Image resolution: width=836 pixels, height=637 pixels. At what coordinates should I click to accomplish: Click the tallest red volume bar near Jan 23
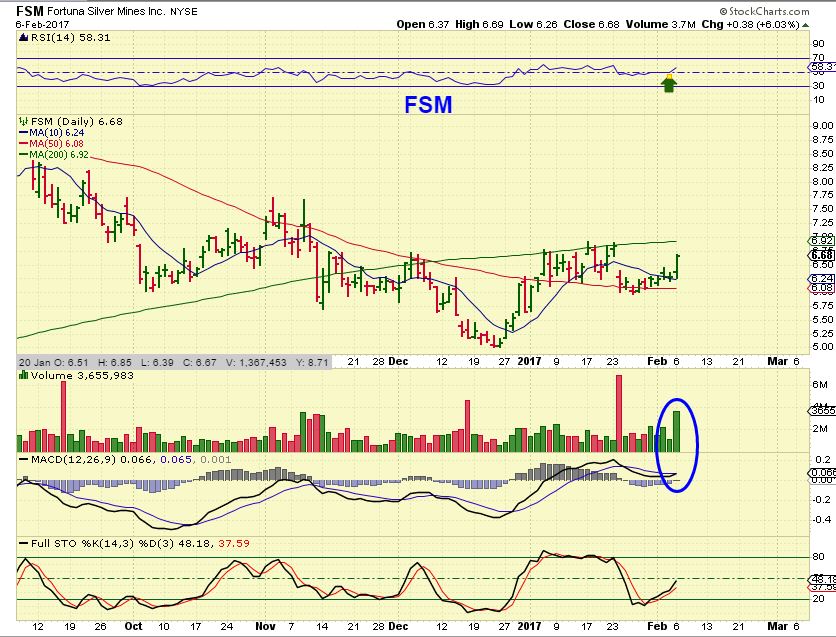tap(619, 414)
